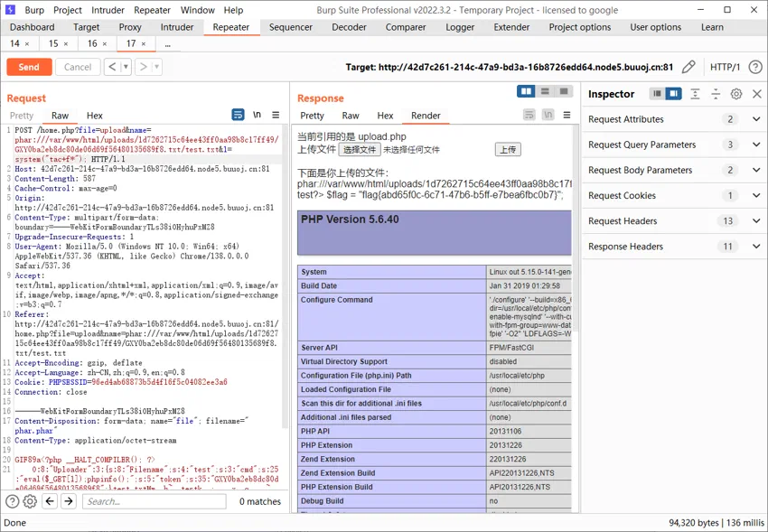Send the request

click(29, 67)
